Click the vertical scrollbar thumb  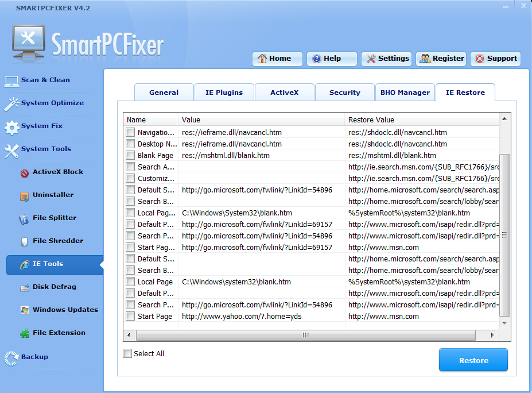(x=505, y=235)
